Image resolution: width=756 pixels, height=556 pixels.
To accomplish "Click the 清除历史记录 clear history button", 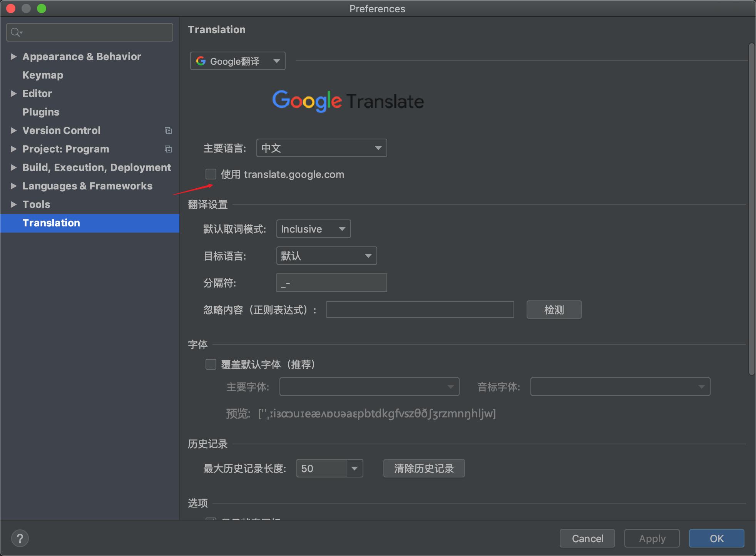I will (x=424, y=468).
